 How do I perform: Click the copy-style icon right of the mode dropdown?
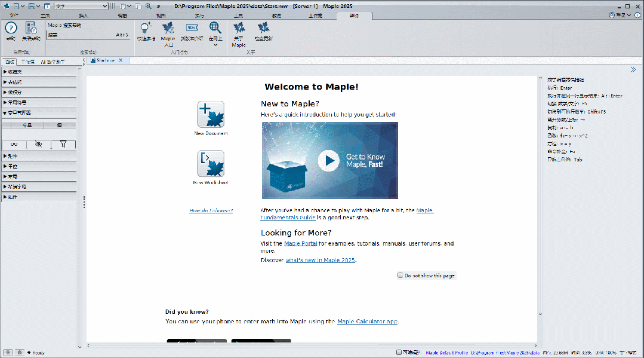[x=123, y=6]
